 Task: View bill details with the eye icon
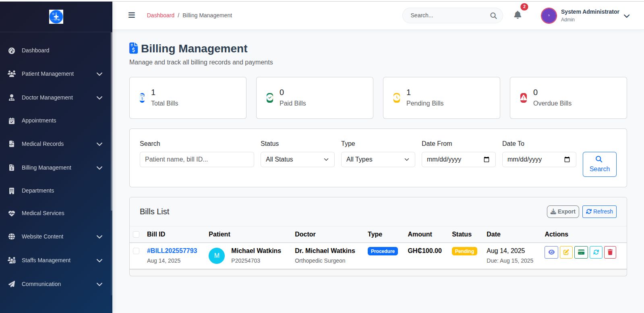coord(551,252)
